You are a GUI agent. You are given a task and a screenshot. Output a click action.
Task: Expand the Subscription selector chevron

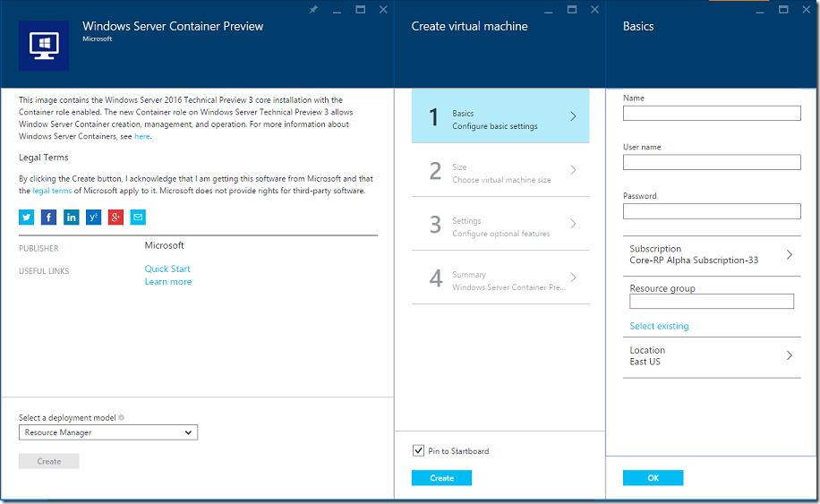pos(790,254)
